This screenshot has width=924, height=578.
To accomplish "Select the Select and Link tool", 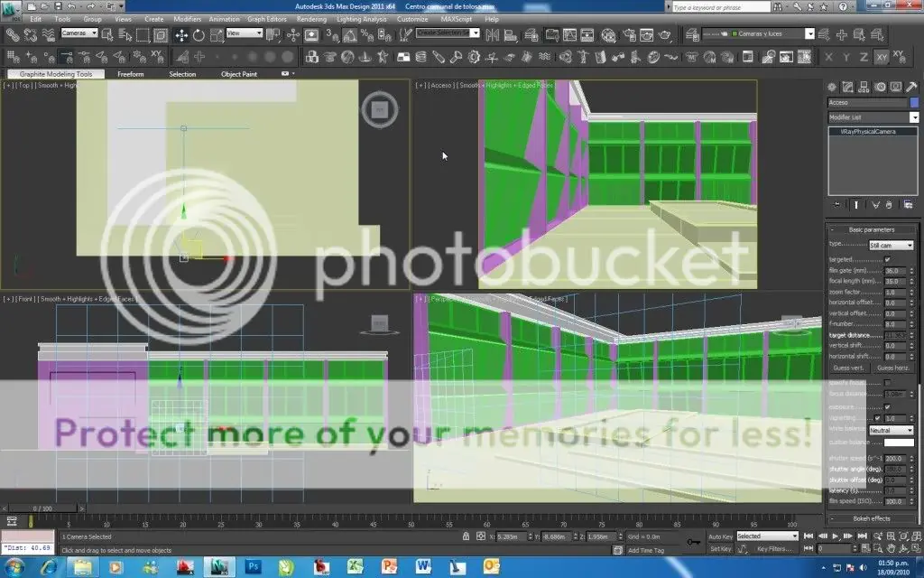I will [13, 35].
